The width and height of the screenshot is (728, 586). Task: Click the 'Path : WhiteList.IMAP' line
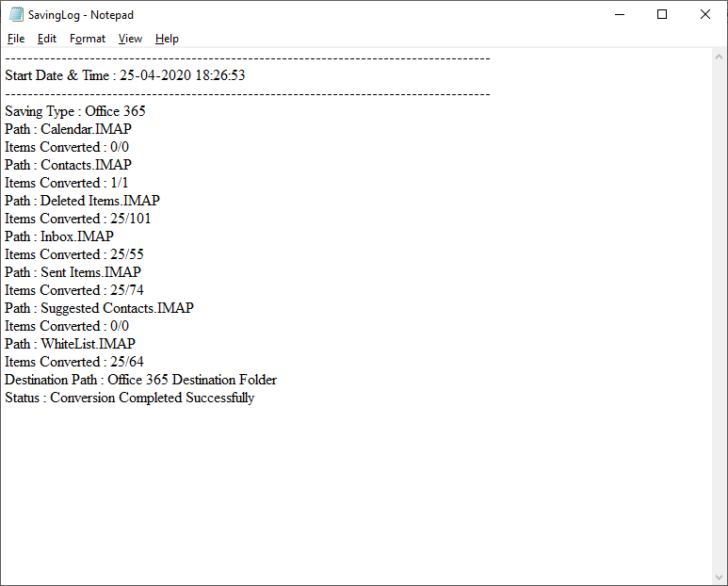tap(70, 344)
